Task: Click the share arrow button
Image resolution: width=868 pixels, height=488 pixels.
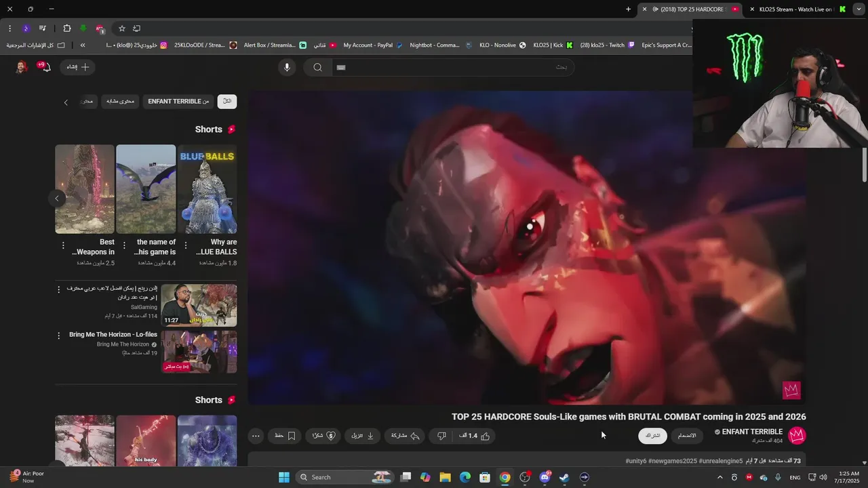Action: click(x=406, y=436)
